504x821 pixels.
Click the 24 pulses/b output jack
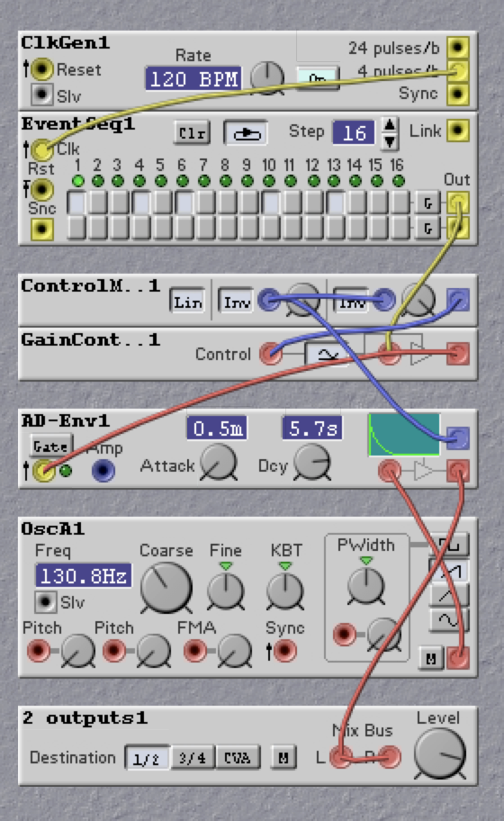point(457,47)
